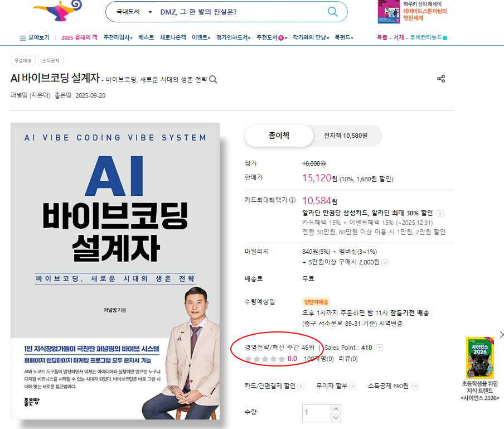Close the floating side banner with X
The height and width of the screenshot is (429, 504).
pyautogui.click(x=501, y=335)
